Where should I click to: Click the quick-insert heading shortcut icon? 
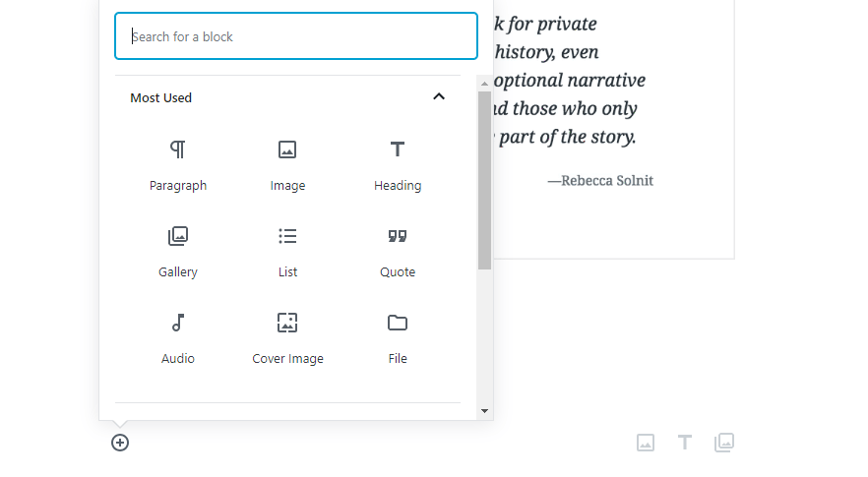coord(685,443)
